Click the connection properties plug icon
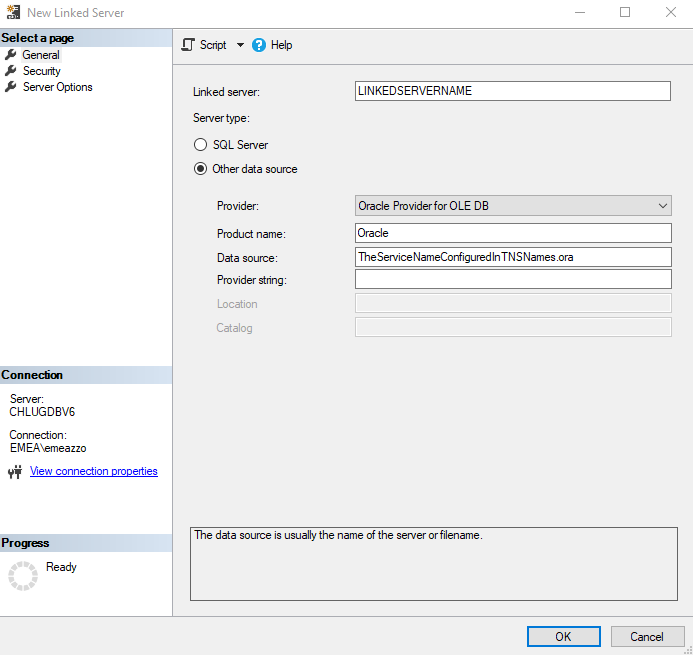This screenshot has width=693, height=655. 15,472
